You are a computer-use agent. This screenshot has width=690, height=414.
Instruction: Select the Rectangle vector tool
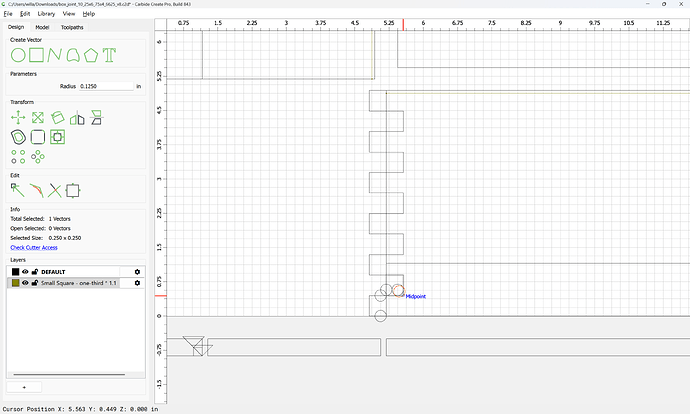point(37,55)
